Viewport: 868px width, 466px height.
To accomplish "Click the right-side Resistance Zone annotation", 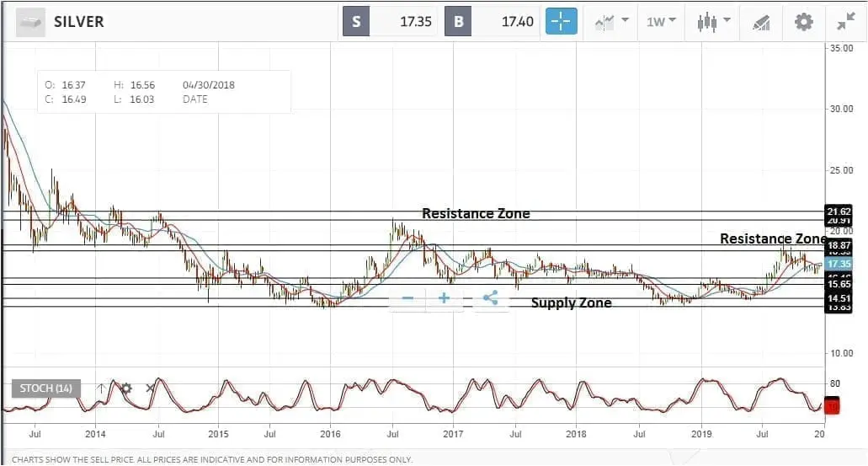I will point(773,238).
